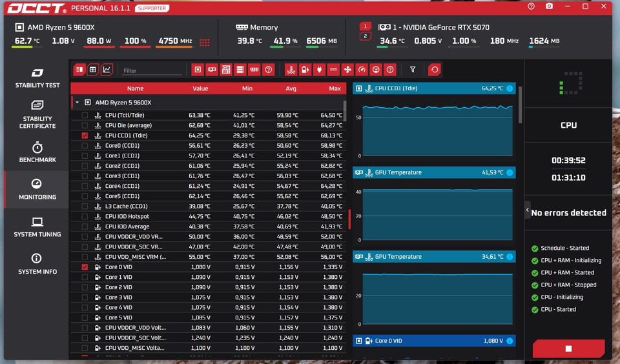
Task: Toggle memory module sensor filter icon
Action: pos(254,70)
